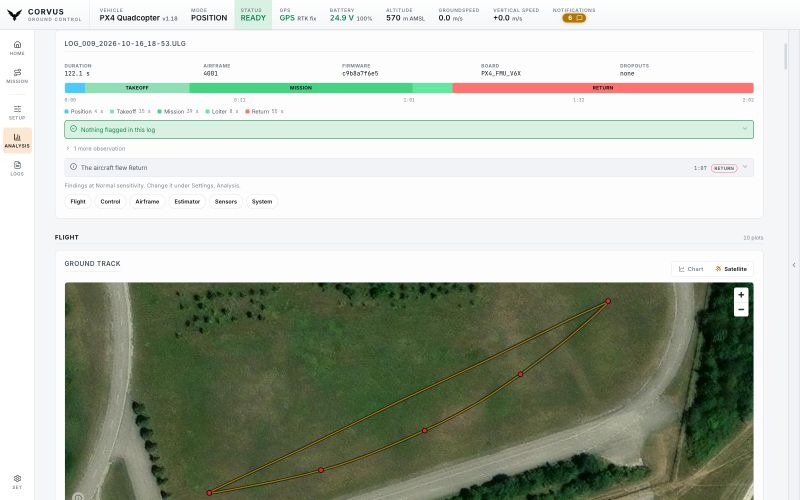The image size is (800, 500).
Task: Click the duration value 122.1 s
Action: coord(77,73)
